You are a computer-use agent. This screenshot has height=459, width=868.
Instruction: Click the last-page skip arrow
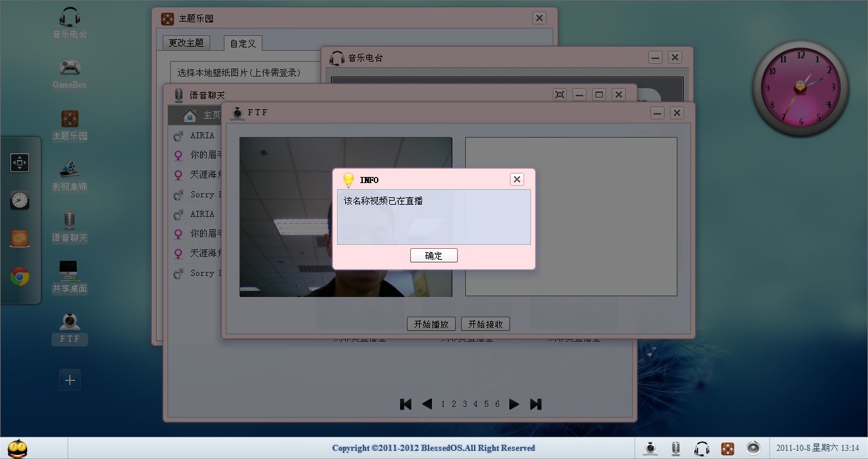535,403
